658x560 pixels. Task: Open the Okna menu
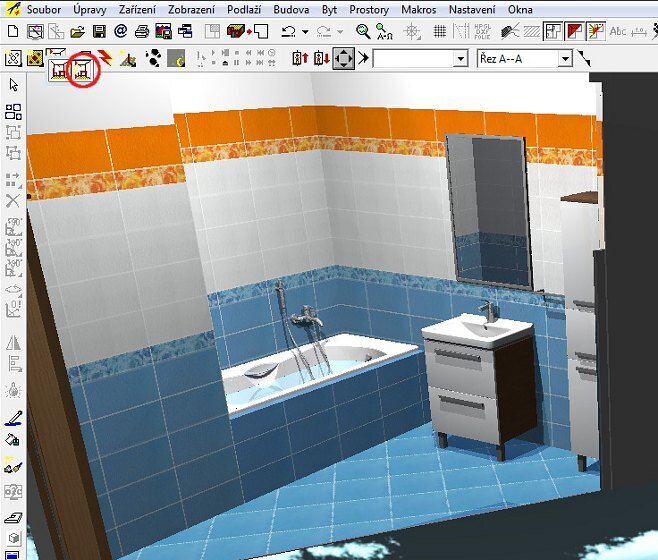[x=520, y=9]
